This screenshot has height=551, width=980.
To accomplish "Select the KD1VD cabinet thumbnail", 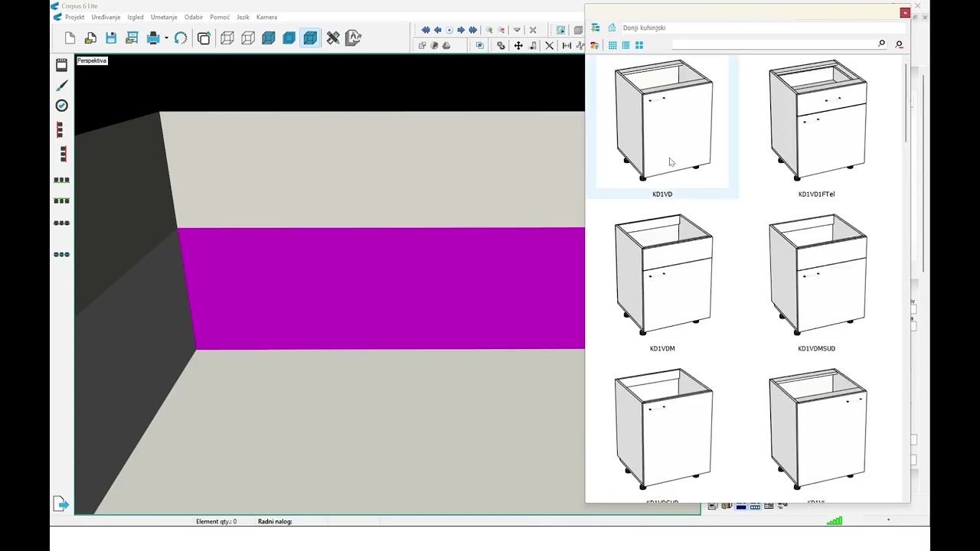I will (x=662, y=127).
